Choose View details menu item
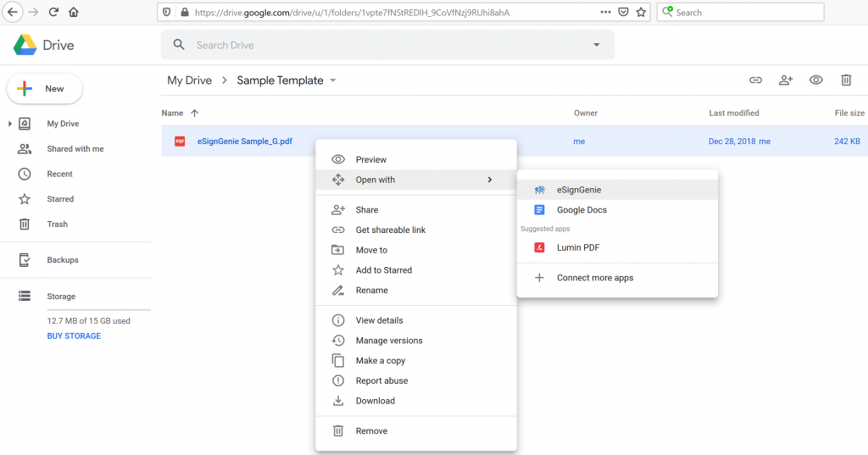Screen dimensions: 868x455 [416, 320]
